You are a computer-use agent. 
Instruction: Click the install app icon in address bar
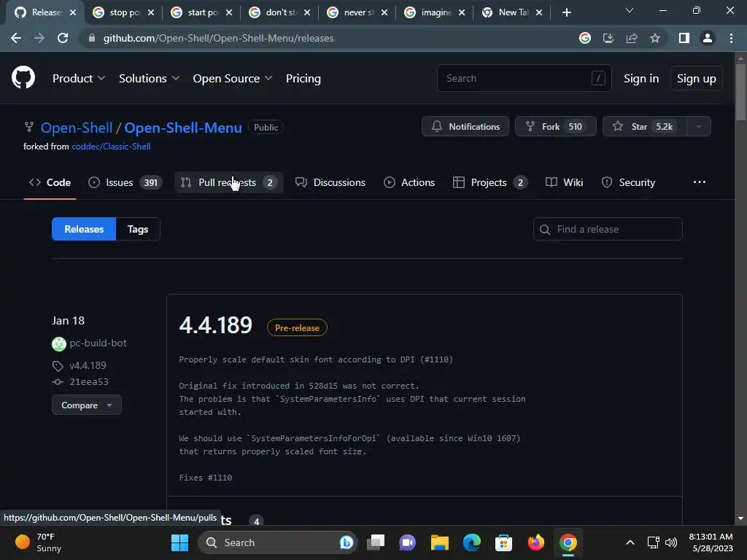pyautogui.click(x=608, y=38)
